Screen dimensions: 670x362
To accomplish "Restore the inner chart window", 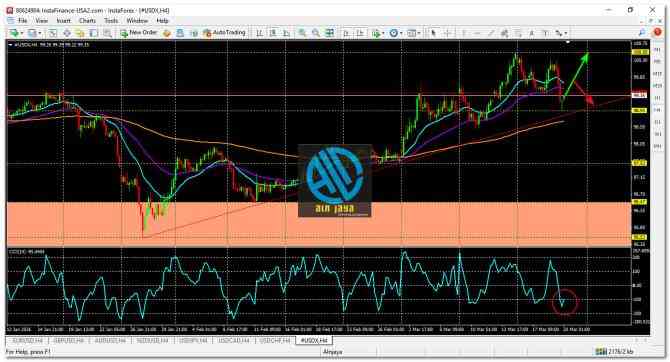I will coord(651,21).
